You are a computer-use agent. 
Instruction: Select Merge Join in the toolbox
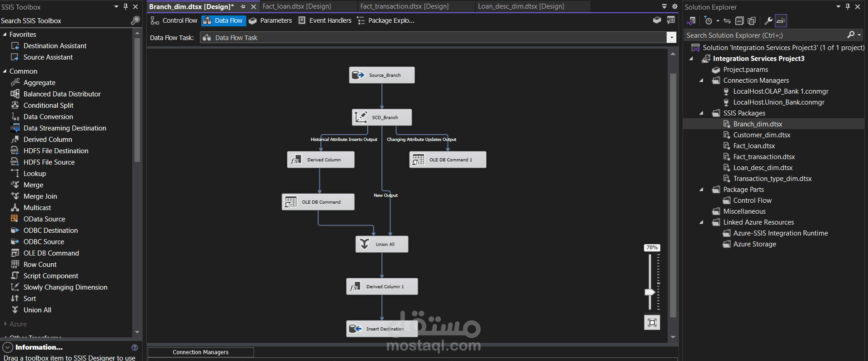click(40, 196)
